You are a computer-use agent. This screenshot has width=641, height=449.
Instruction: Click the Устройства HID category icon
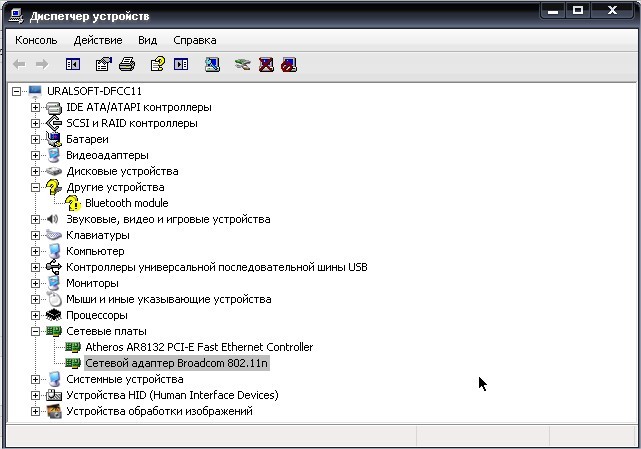[54, 395]
